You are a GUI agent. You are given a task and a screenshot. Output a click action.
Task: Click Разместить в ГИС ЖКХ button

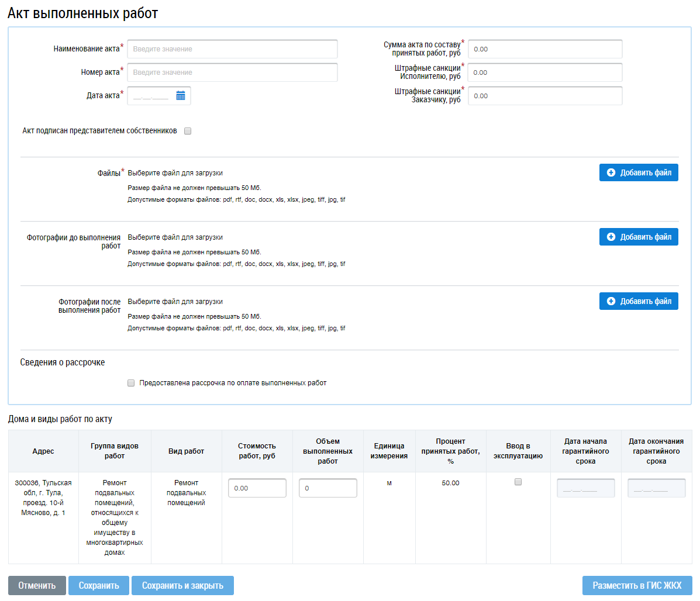637,585
